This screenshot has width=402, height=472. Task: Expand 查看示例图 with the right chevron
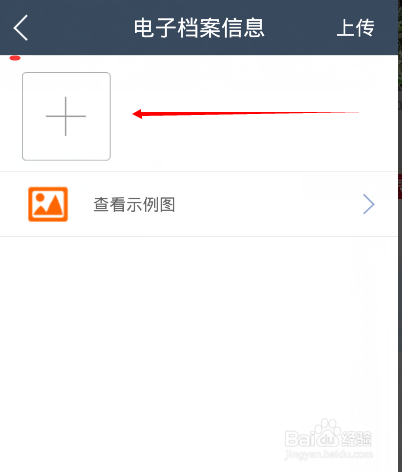coord(368,204)
